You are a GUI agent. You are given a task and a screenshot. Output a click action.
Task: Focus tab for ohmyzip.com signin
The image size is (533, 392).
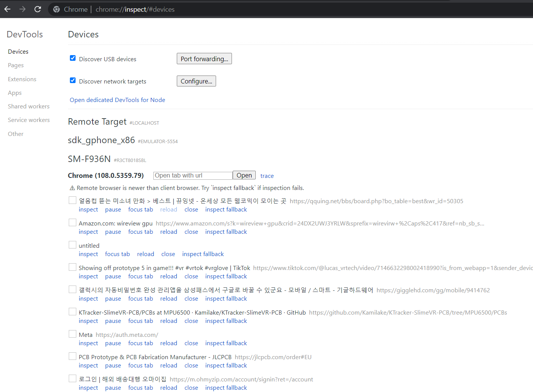tap(141, 388)
